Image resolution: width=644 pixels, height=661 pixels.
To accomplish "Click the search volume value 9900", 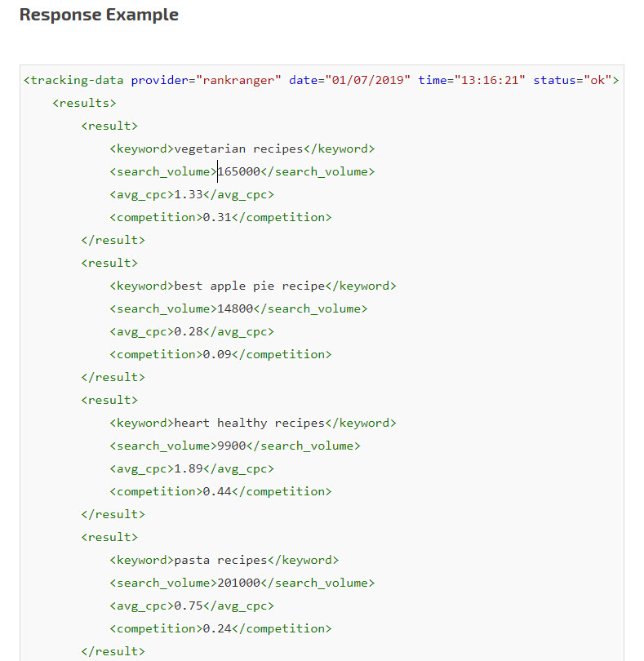I will point(231,446).
